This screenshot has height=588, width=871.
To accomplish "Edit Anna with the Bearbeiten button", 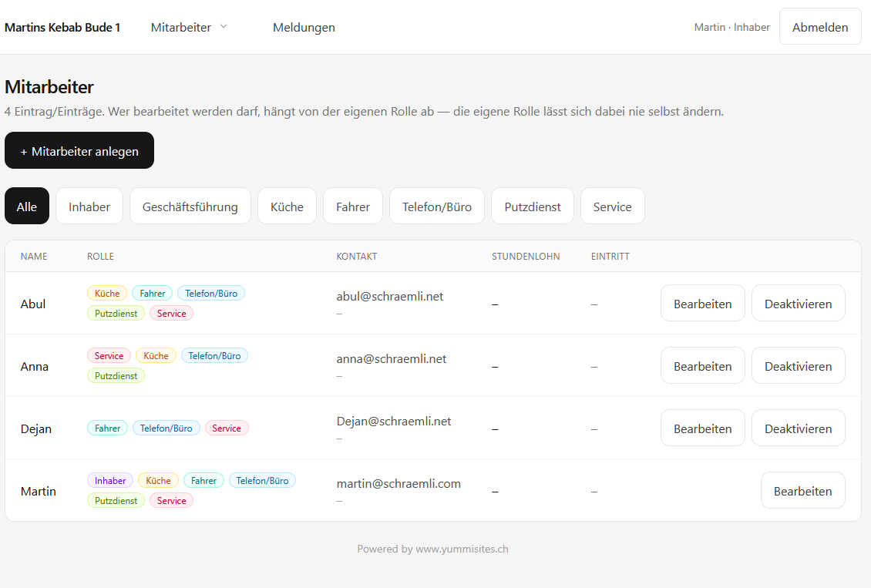I will click(x=702, y=365).
